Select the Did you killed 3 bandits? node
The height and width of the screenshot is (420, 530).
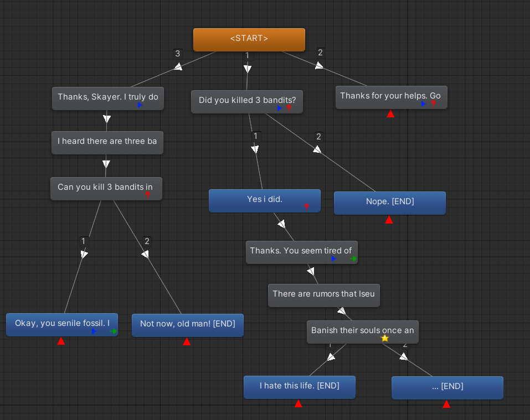pyautogui.click(x=247, y=101)
